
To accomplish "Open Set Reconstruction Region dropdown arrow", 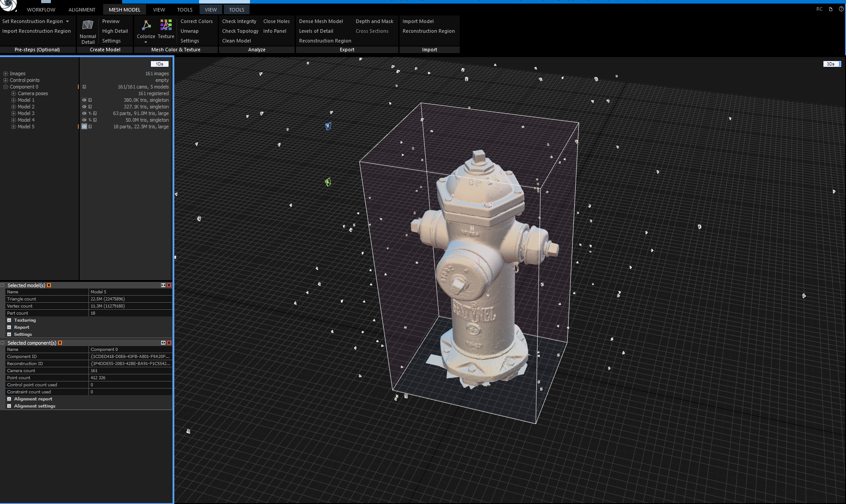I will pyautogui.click(x=67, y=21).
